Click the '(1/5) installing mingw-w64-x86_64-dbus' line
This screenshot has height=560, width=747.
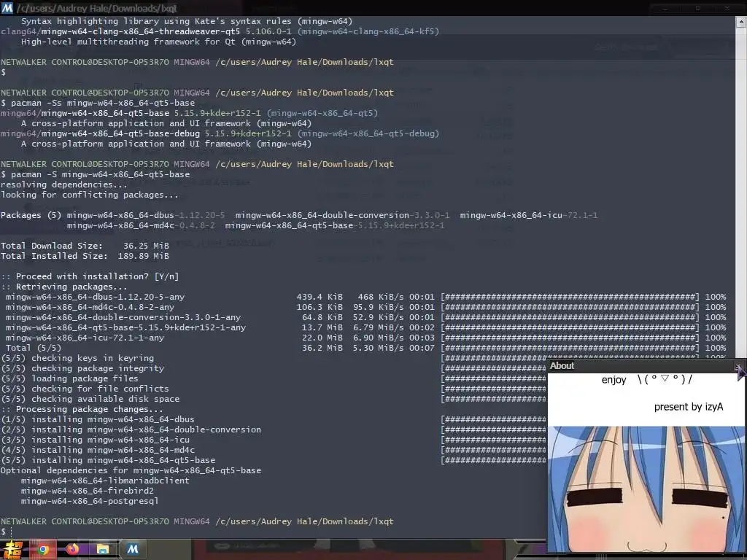(98, 419)
